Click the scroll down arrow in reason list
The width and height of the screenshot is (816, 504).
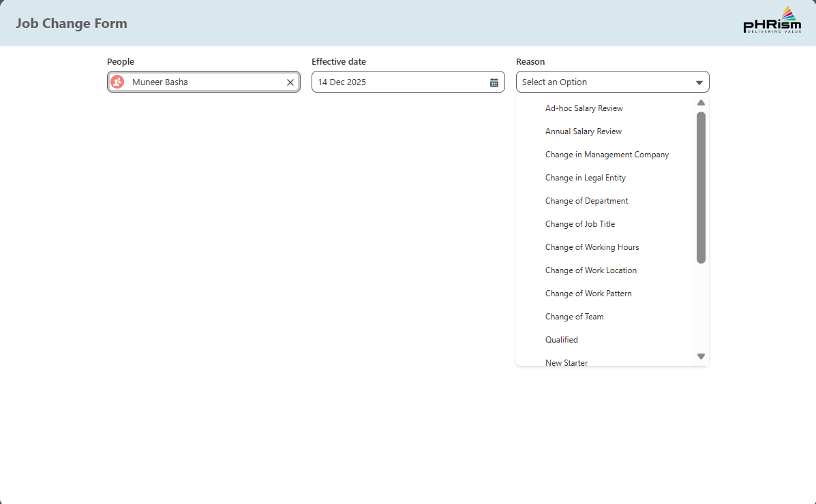point(701,356)
